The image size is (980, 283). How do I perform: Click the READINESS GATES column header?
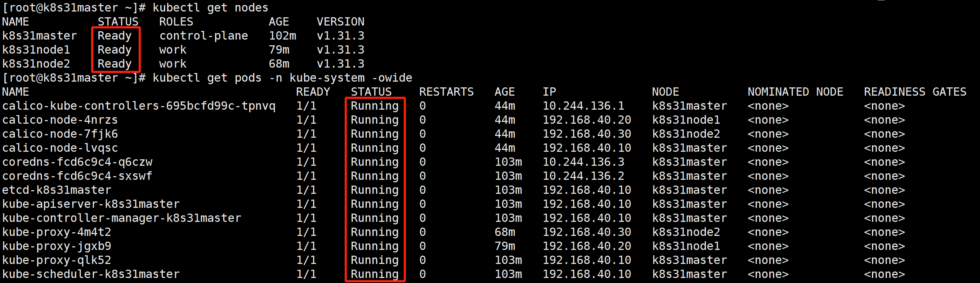click(915, 92)
